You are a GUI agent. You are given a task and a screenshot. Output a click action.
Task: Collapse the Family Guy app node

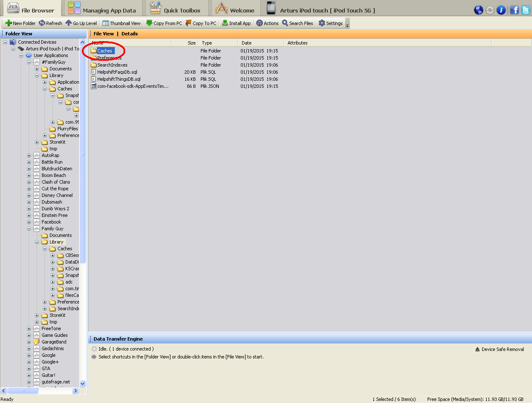[x=29, y=229]
